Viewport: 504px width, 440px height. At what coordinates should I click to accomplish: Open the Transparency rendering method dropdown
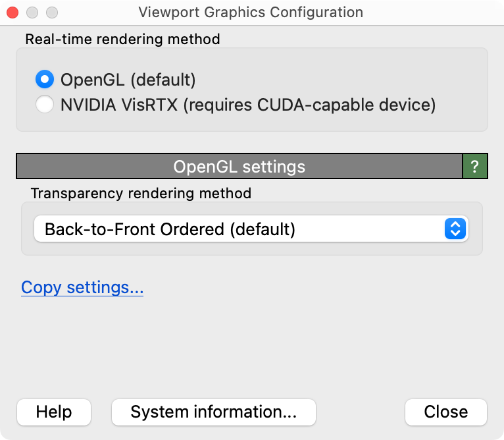(x=250, y=229)
